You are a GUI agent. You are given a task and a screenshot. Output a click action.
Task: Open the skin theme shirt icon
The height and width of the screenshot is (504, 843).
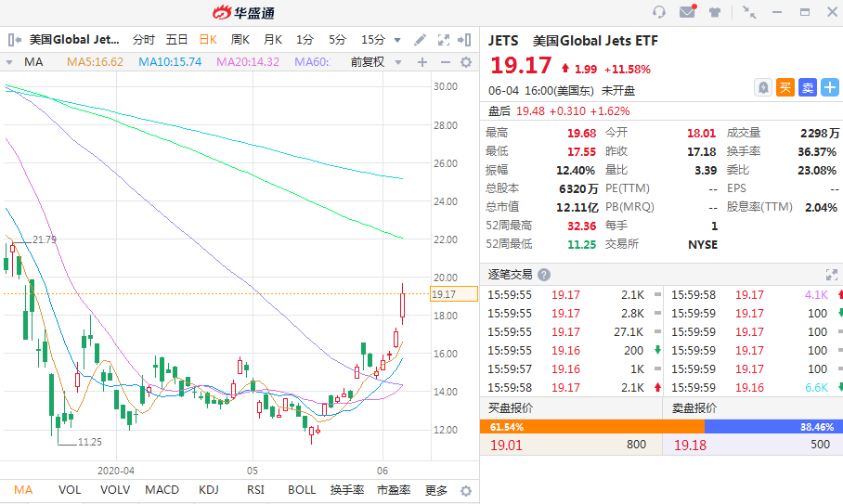(x=715, y=12)
